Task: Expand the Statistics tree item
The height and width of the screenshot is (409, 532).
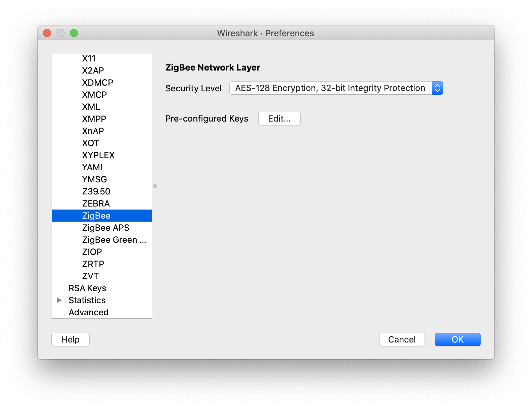Action: pos(59,300)
